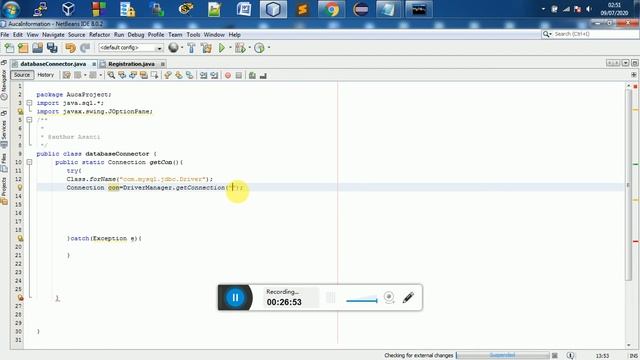Click the Shift Line Right icon
Image resolution: width=640 pixels, height=360 pixels.
pos(214,76)
